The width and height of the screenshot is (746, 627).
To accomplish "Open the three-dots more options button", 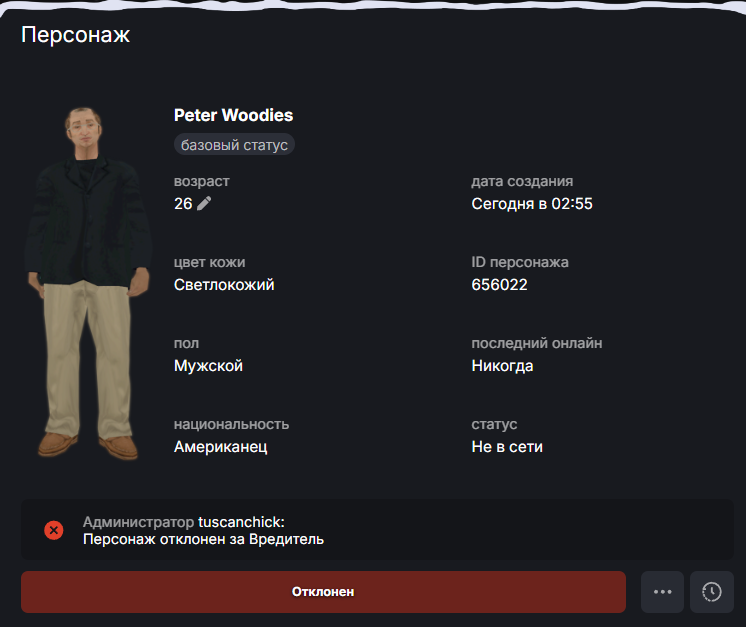I will tap(662, 592).
